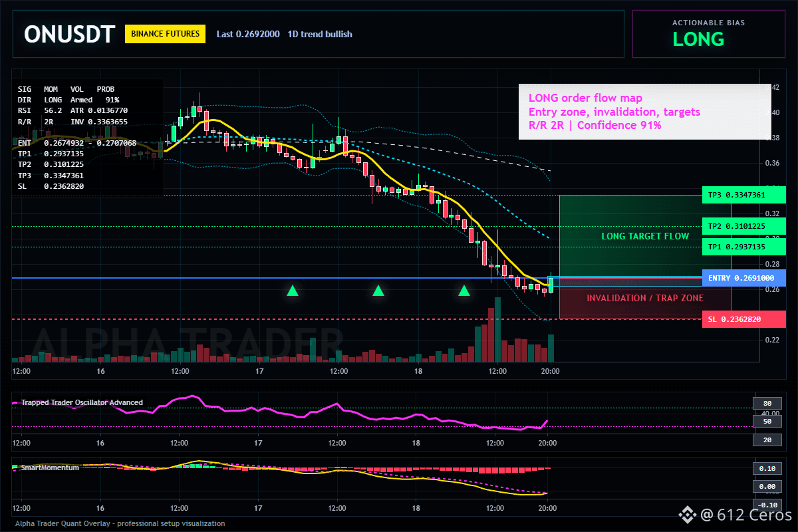Click the oscillator 20 level tag
Viewport: 798px width, 532px height.
[x=767, y=440]
